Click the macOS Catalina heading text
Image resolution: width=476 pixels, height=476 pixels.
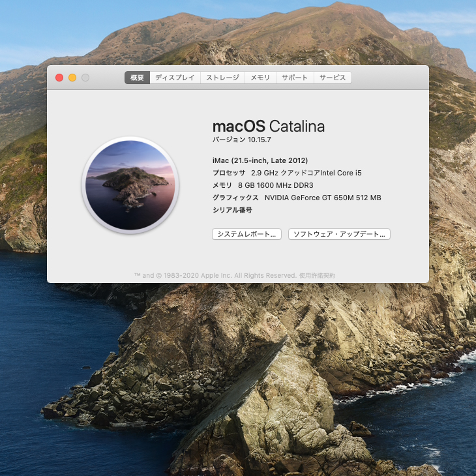pos(268,126)
